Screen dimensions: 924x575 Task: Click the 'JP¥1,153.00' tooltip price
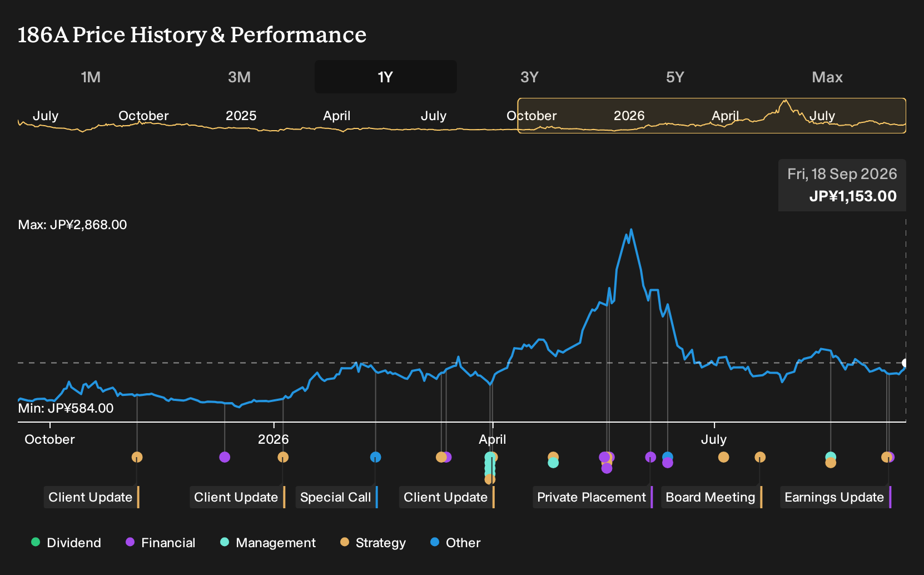tap(853, 196)
